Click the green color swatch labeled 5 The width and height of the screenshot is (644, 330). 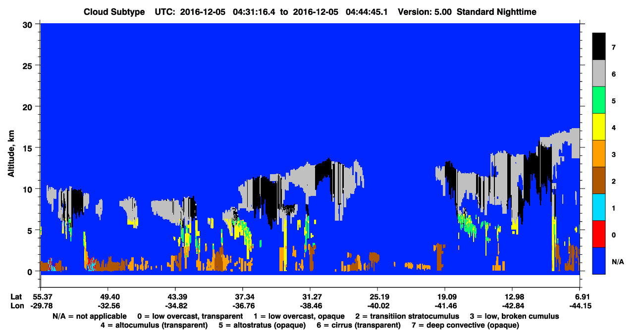click(x=599, y=100)
